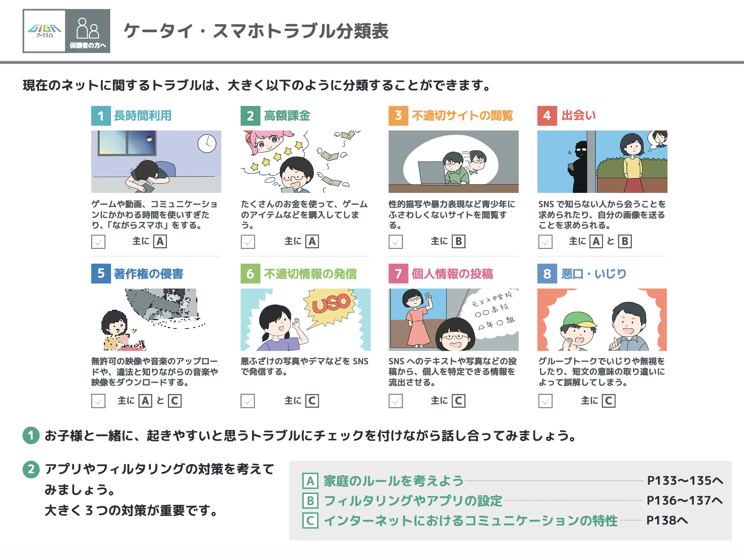Tick the checkbox under 悪口・いじり
The width and height of the screenshot is (744, 560).
click(x=545, y=401)
